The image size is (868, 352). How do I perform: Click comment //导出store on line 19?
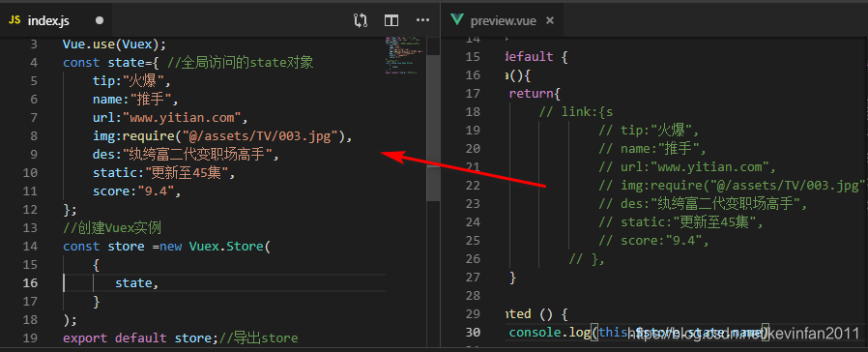click(258, 338)
